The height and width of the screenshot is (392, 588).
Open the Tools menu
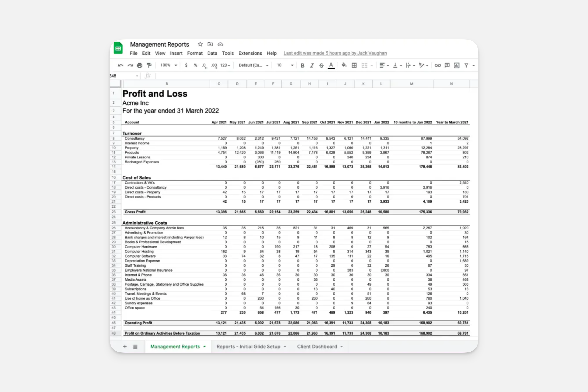point(228,53)
